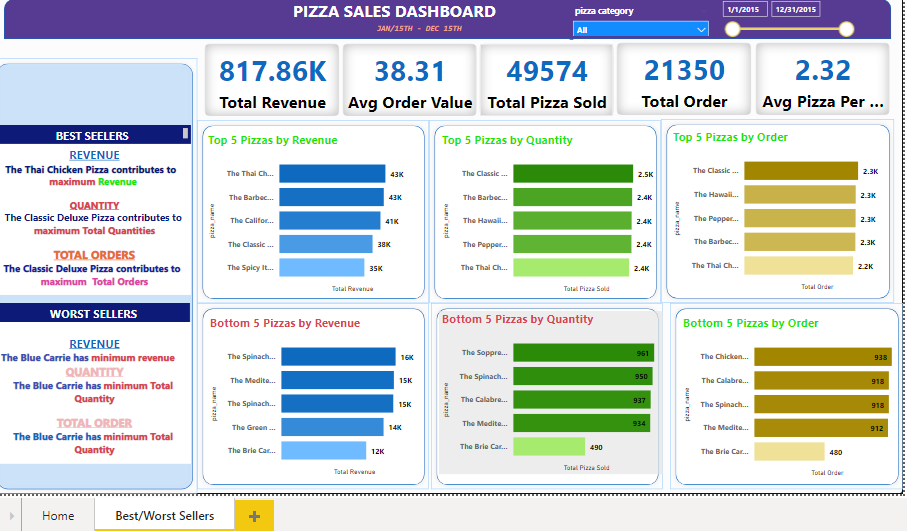Click the REVENUE link under Best Sellers

94,155
